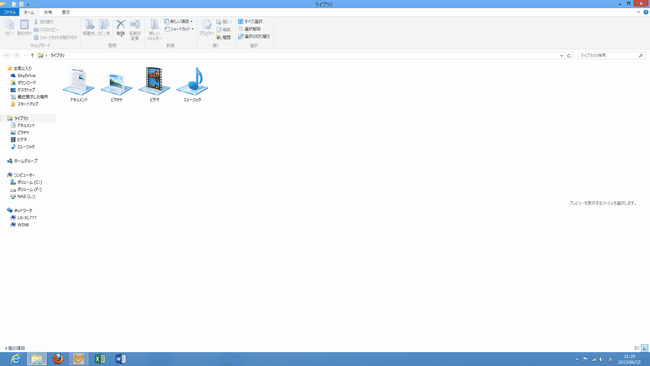
Task: Click the up arrow navigation icon
Action: coord(32,56)
